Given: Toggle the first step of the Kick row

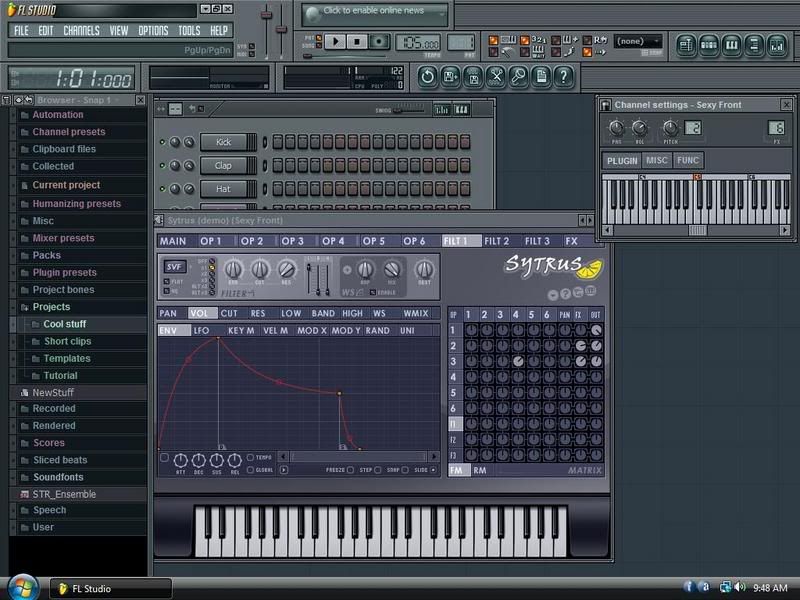Looking at the screenshot, I should 278,142.
